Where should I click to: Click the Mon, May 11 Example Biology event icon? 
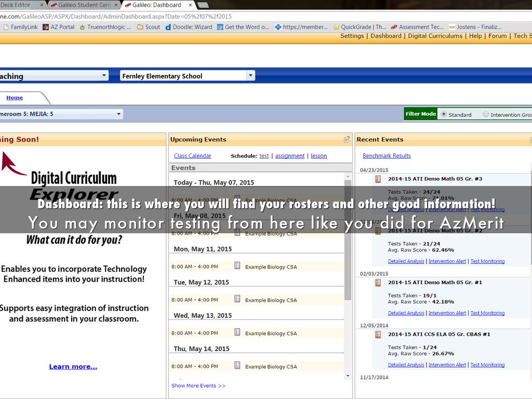(x=237, y=266)
